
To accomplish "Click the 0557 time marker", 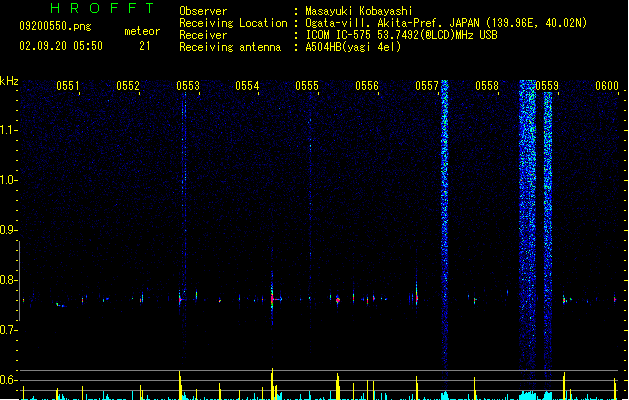I will [x=427, y=86].
